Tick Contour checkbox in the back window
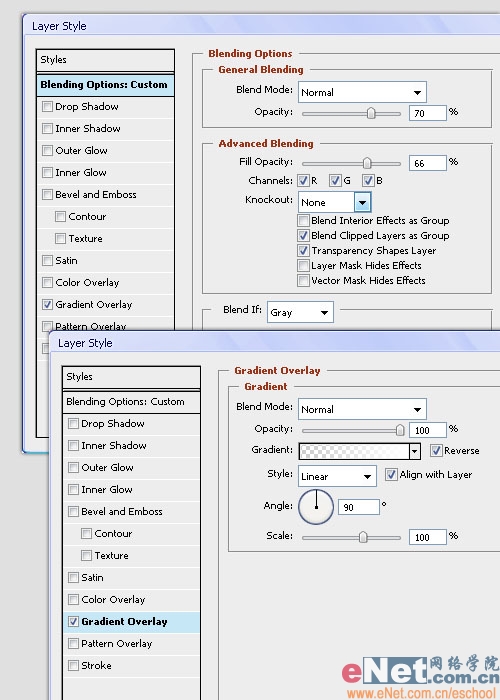The width and height of the screenshot is (500, 700). tap(60, 217)
